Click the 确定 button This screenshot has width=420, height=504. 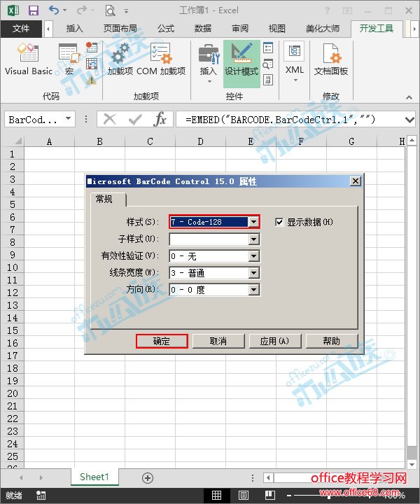[162, 341]
